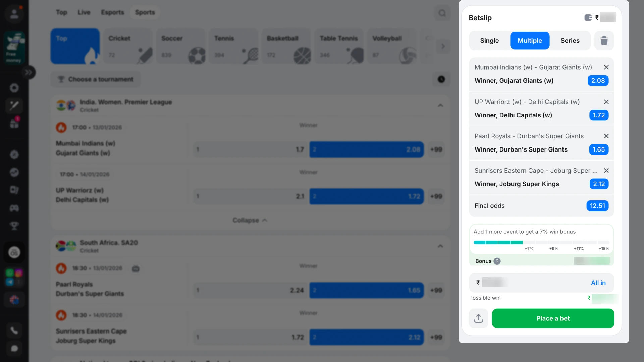The image size is (644, 362).
Task: Remove the UP Warriorz - Delhi Capitals selection
Action: (606, 102)
